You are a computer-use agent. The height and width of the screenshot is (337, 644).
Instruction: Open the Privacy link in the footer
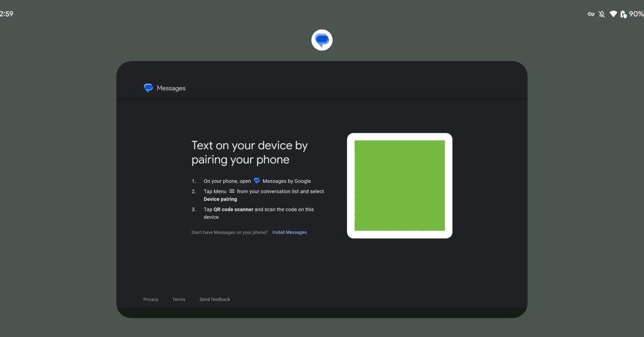(x=150, y=299)
